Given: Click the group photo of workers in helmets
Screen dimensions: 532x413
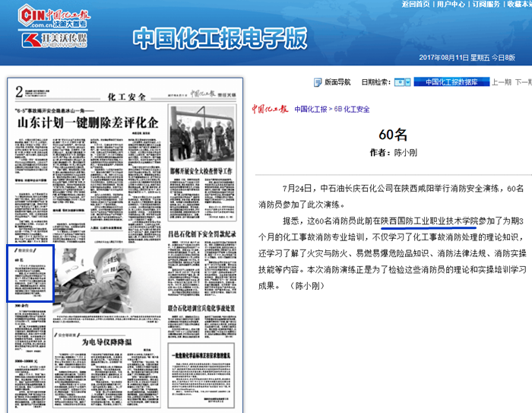Looking at the screenshot, I should pos(202,133).
